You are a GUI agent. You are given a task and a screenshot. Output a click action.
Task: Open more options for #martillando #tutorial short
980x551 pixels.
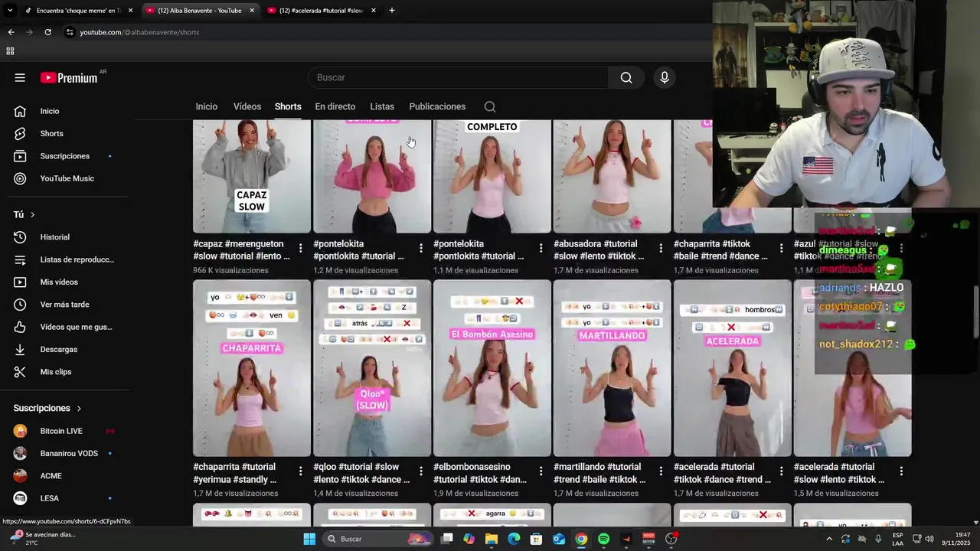coord(661,471)
